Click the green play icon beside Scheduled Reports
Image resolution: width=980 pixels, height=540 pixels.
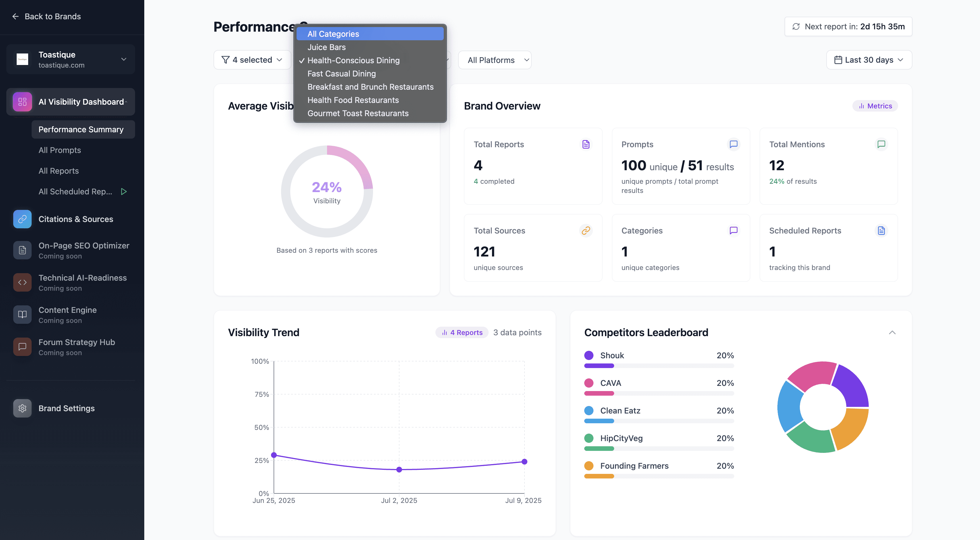coord(124,192)
